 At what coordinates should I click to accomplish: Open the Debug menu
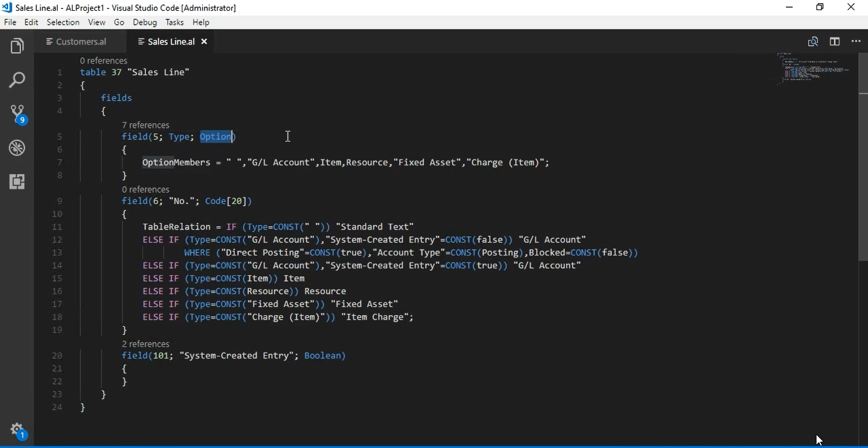pos(145,22)
